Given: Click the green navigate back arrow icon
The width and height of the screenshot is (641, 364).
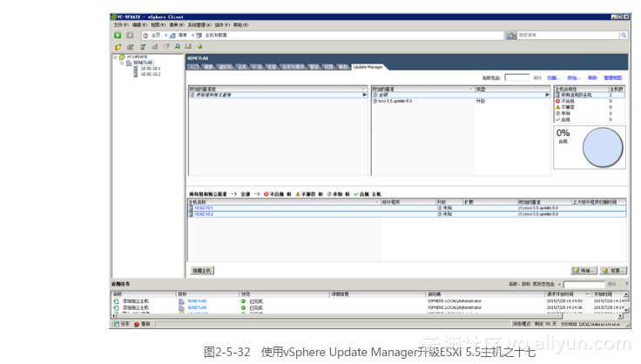Looking at the screenshot, I should [x=118, y=36].
